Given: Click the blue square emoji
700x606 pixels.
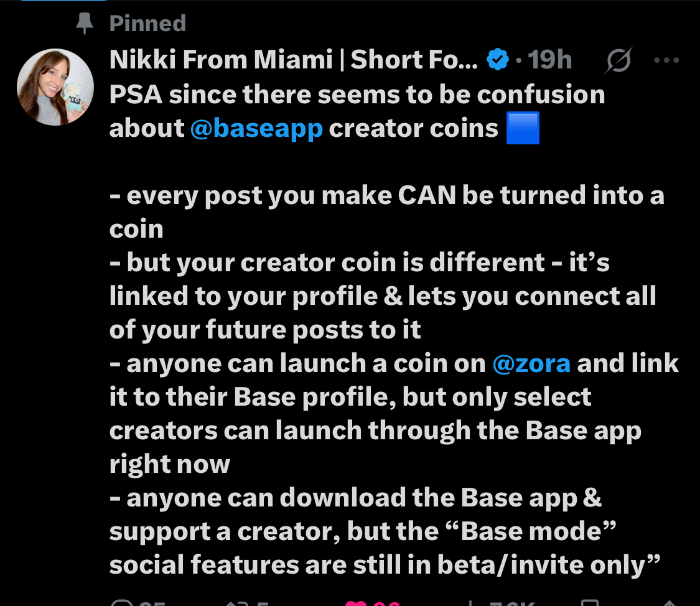Looking at the screenshot, I should click(523, 128).
